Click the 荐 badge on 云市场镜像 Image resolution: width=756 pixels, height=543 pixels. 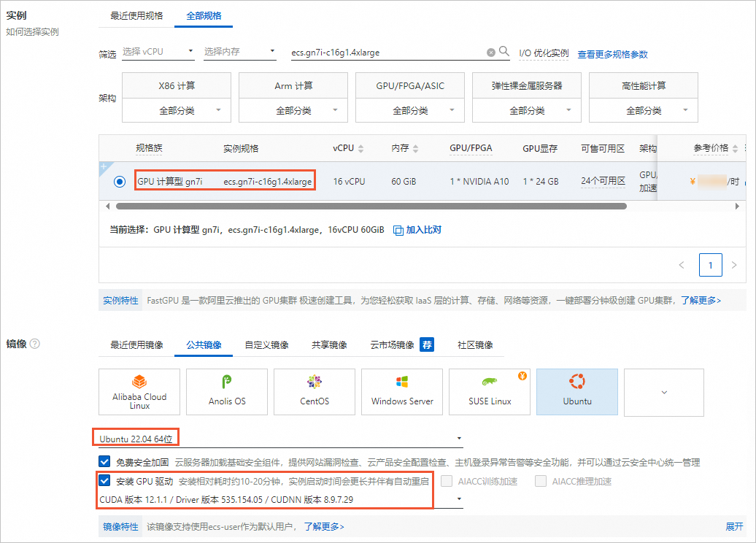(x=427, y=344)
